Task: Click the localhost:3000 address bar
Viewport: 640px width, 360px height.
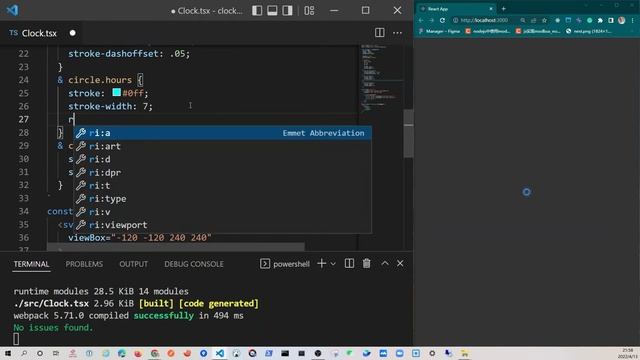Action: tap(484, 20)
